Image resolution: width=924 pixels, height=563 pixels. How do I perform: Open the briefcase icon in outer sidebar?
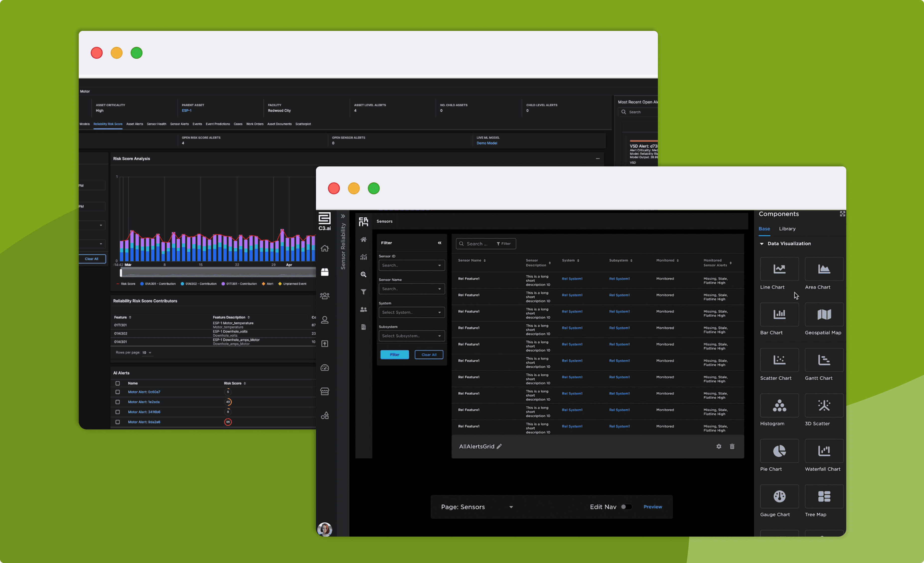(x=325, y=272)
